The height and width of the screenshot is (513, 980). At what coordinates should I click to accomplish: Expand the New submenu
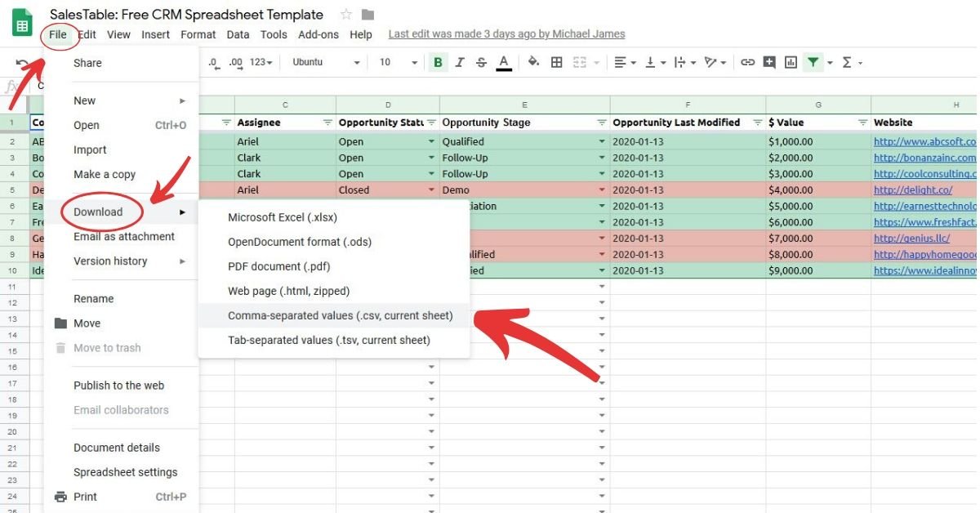click(122, 100)
